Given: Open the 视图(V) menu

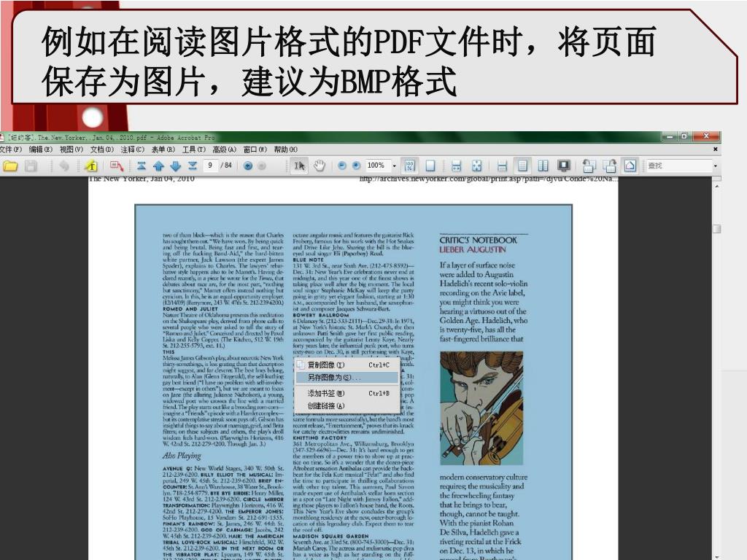Looking at the screenshot, I should coord(71,149).
